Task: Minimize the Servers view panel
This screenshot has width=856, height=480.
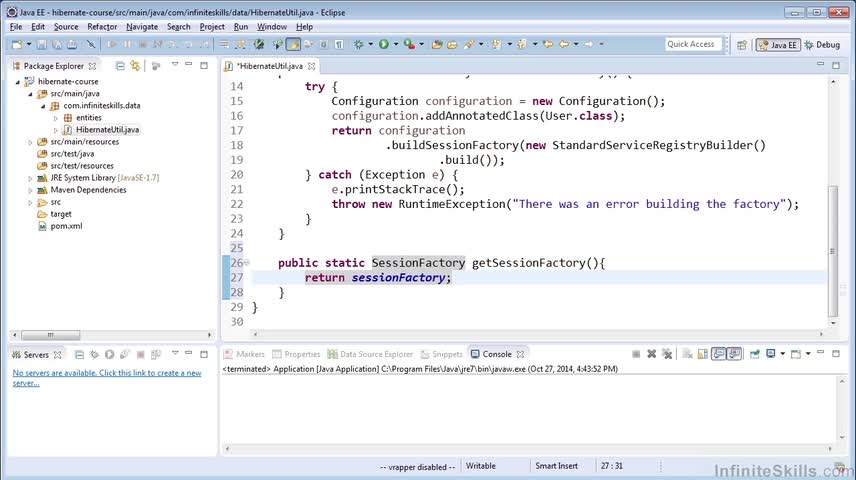Action: 188,353
